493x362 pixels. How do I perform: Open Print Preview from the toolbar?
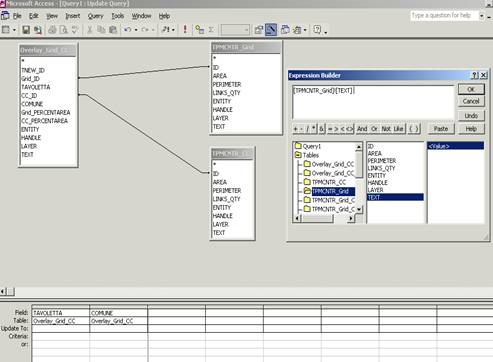[x=64, y=30]
